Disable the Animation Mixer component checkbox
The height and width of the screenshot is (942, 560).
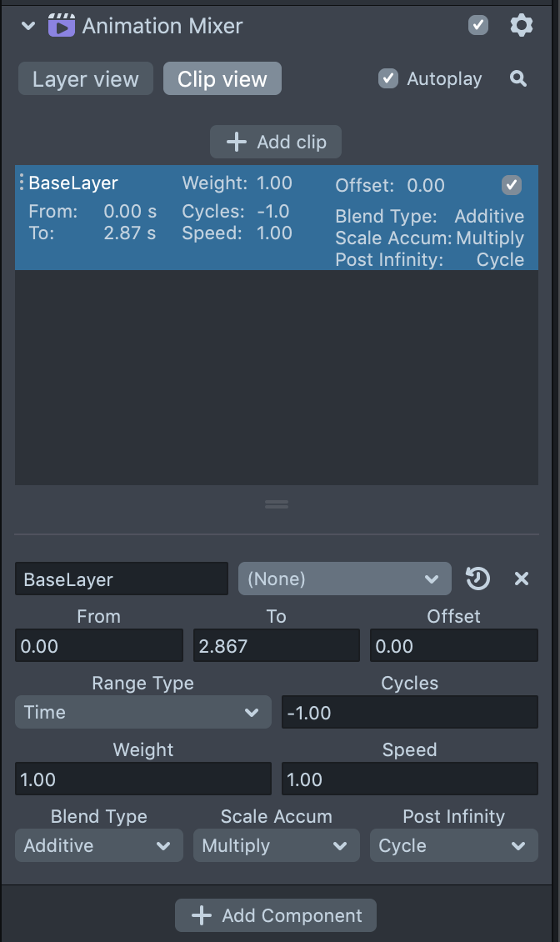478,25
